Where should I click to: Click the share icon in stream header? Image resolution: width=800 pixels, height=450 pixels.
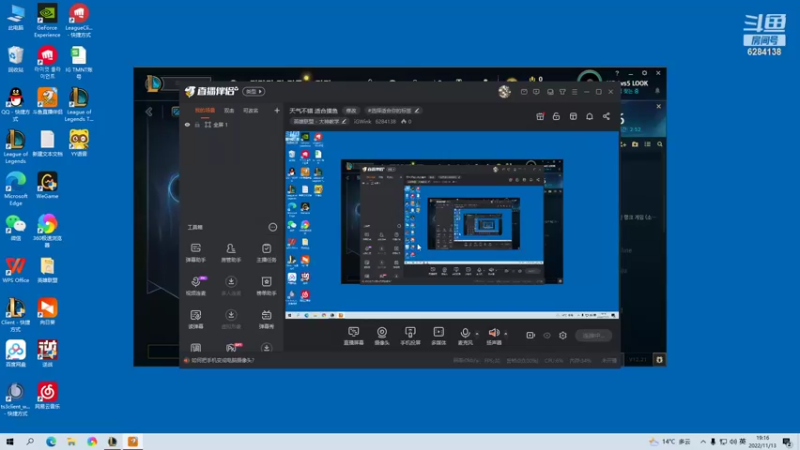[606, 116]
